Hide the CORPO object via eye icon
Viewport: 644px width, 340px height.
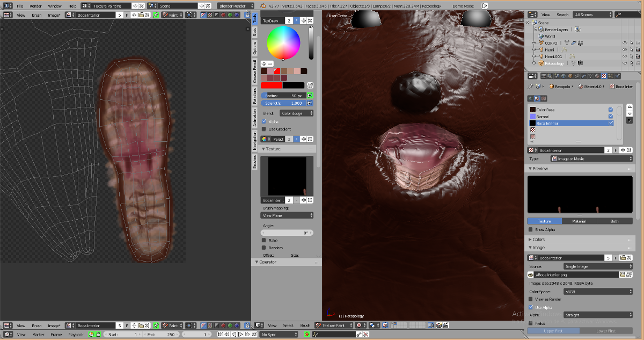click(625, 42)
